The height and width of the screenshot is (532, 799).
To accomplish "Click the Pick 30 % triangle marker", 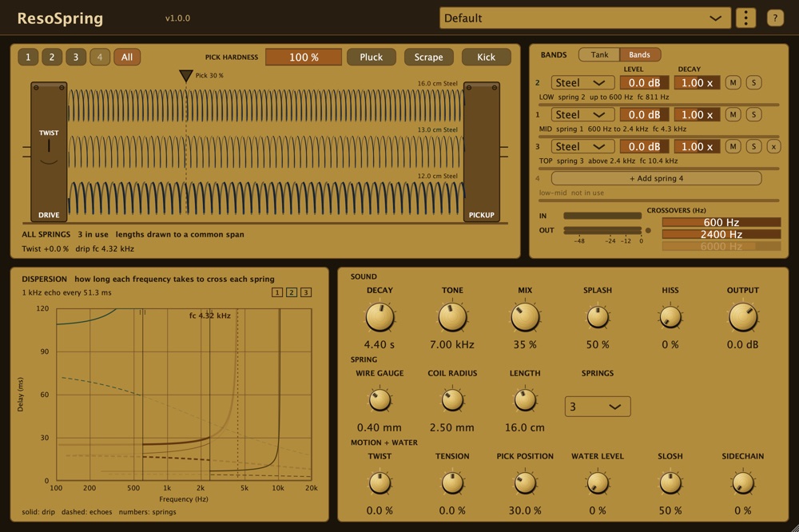I will pos(186,76).
